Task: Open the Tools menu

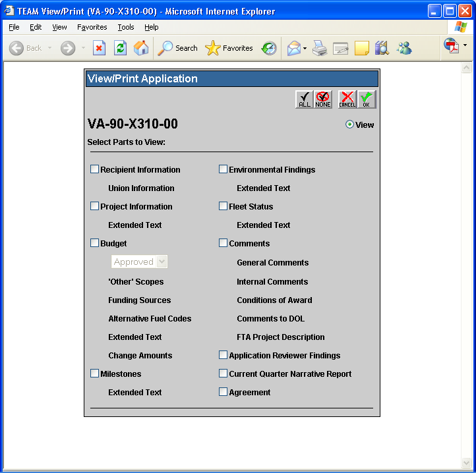Action: [126, 27]
